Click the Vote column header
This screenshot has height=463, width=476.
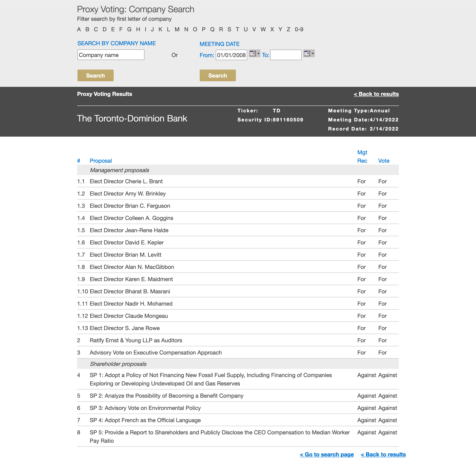click(383, 161)
